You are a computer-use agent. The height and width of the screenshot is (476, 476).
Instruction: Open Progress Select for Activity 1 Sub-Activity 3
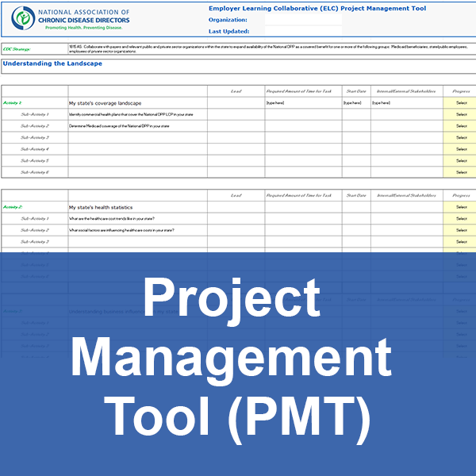pos(461,137)
